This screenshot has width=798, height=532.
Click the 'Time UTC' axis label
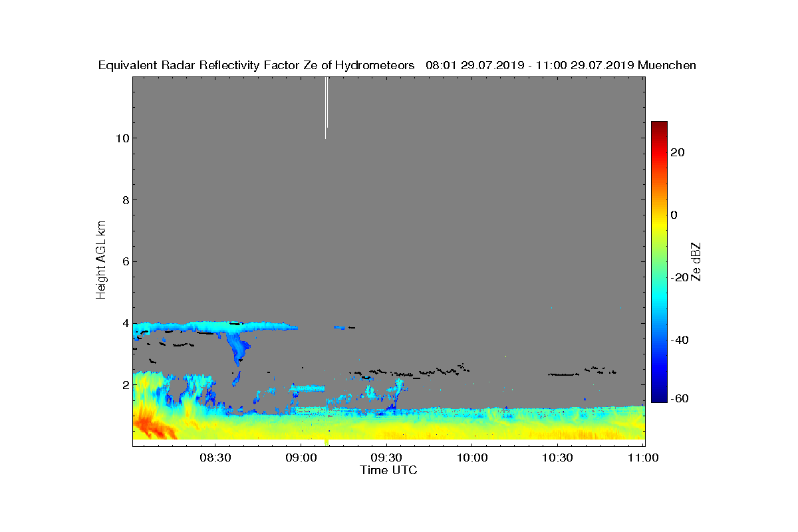tap(389, 470)
